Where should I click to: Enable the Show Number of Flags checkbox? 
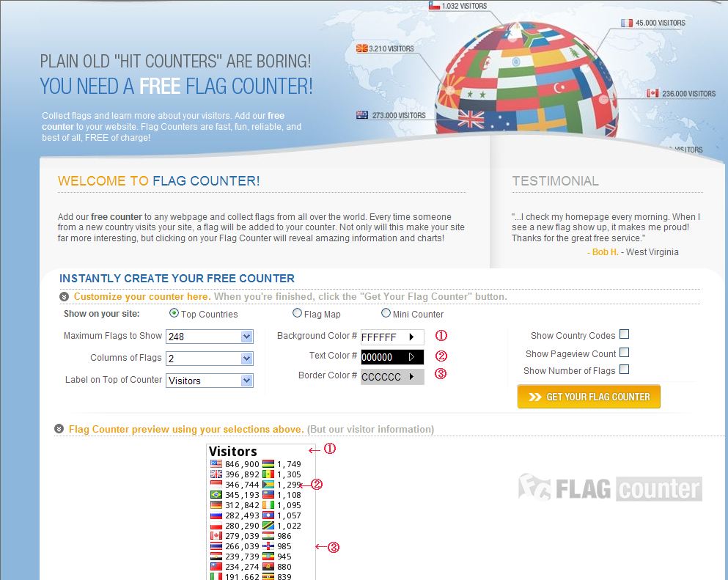pos(624,370)
